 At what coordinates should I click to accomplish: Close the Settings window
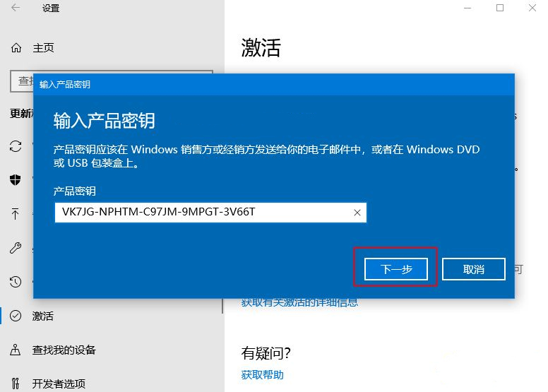click(532, 8)
